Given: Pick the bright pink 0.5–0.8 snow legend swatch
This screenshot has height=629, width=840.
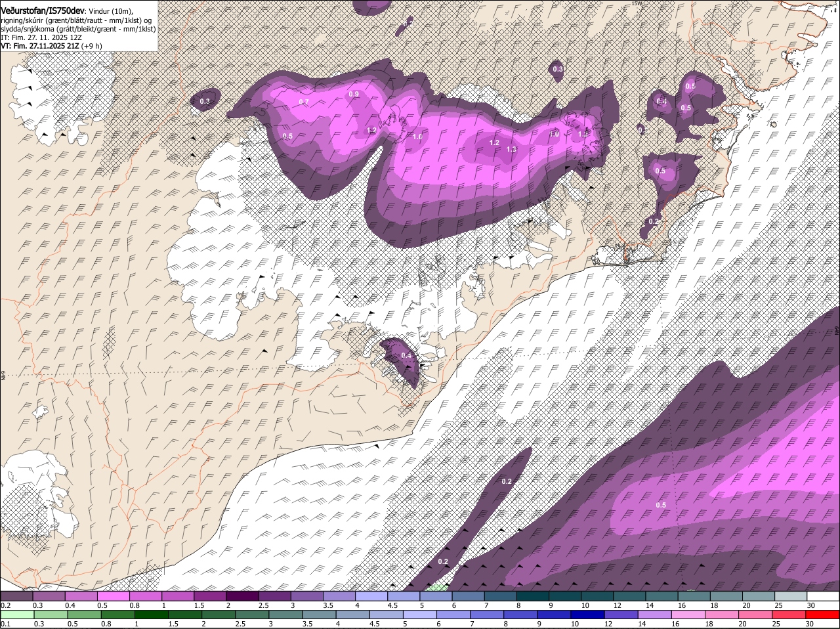Looking at the screenshot, I should (113, 596).
